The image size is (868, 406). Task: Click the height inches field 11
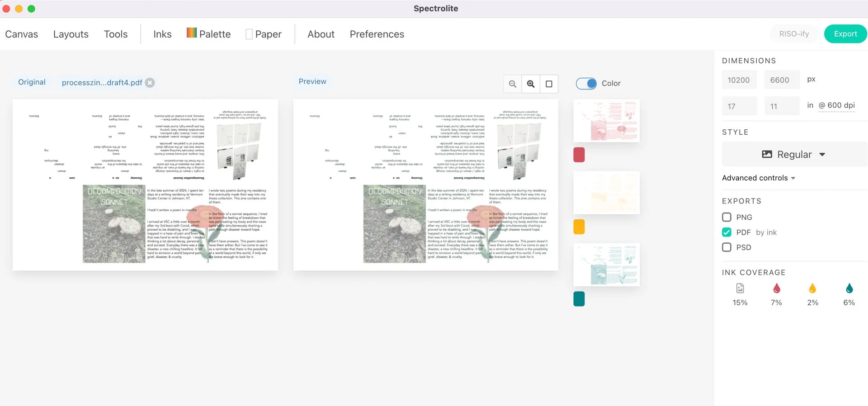(782, 106)
